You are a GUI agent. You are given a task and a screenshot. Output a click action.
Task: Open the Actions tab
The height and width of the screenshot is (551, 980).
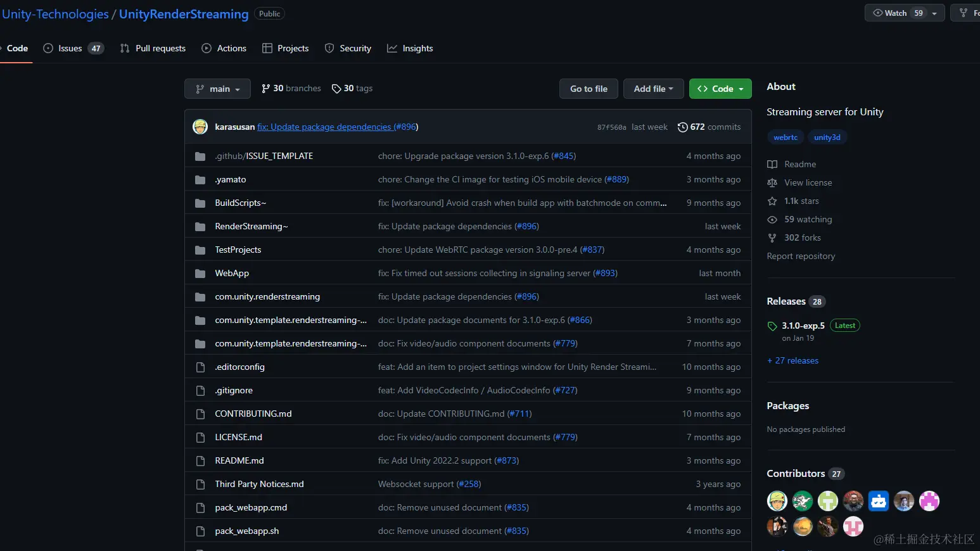click(224, 48)
